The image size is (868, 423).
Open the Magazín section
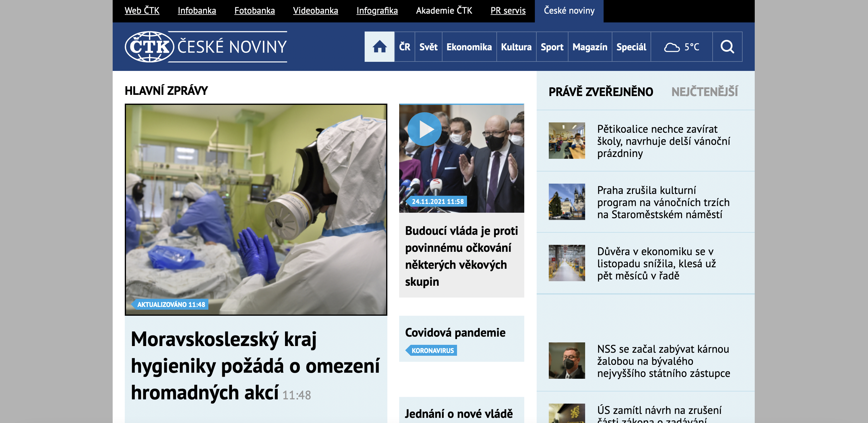[x=590, y=47]
